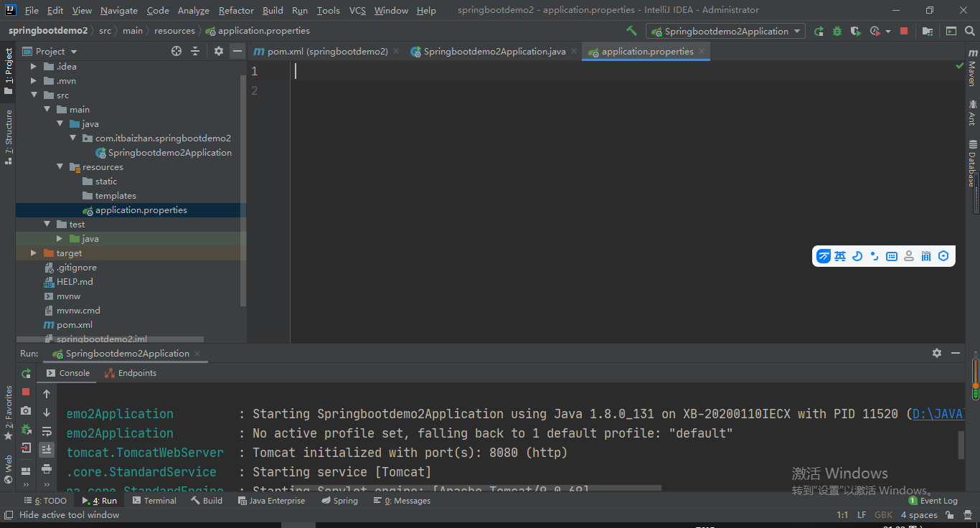Image resolution: width=980 pixels, height=528 pixels.
Task: Toggle tool window bars icon bottom-left
Action: pos(9,515)
